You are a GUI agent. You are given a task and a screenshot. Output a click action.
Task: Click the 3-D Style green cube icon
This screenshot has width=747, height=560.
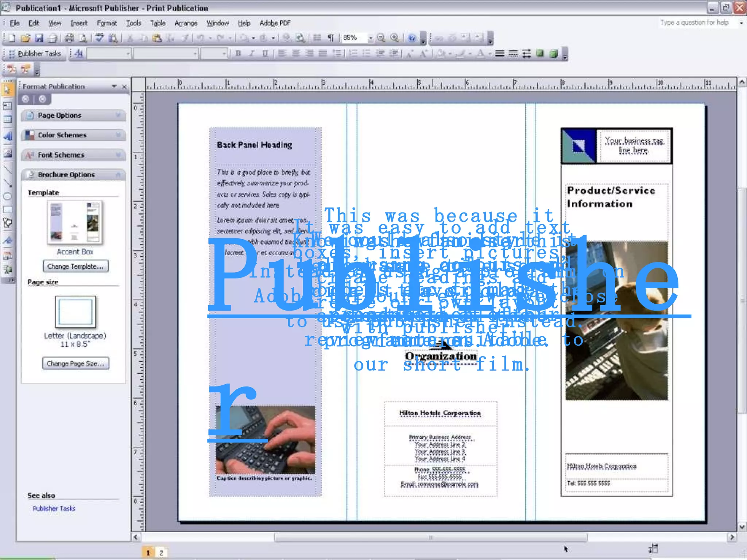553,54
